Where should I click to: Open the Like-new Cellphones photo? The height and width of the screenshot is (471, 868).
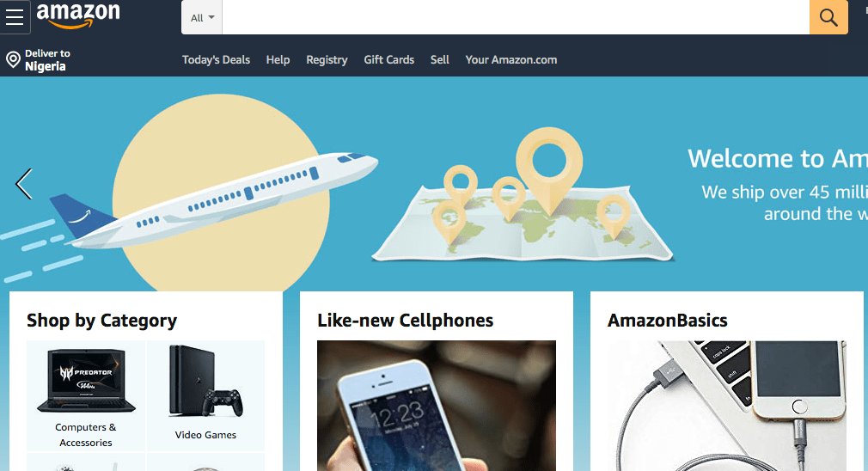click(x=437, y=406)
